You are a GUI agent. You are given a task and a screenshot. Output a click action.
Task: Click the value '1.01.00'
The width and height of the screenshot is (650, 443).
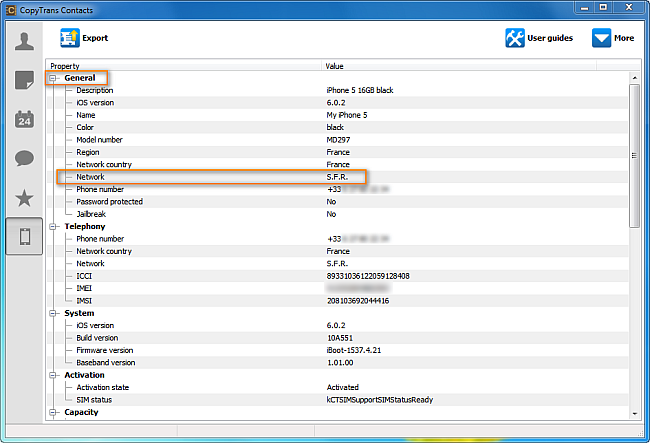(x=340, y=363)
